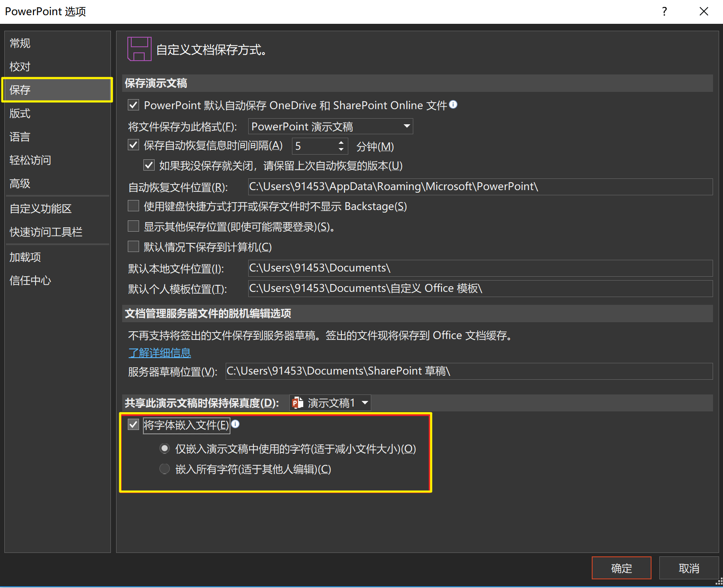Open the 高级 options category
723x588 pixels.
[57, 184]
